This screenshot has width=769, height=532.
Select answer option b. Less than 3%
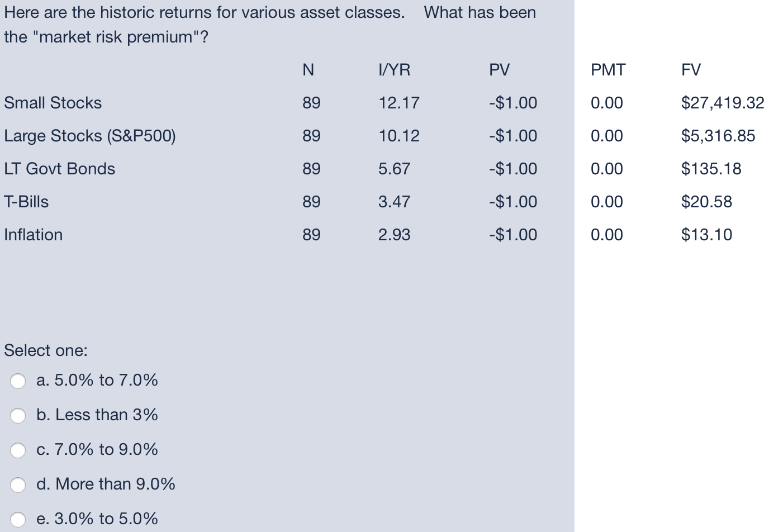[x=17, y=415]
